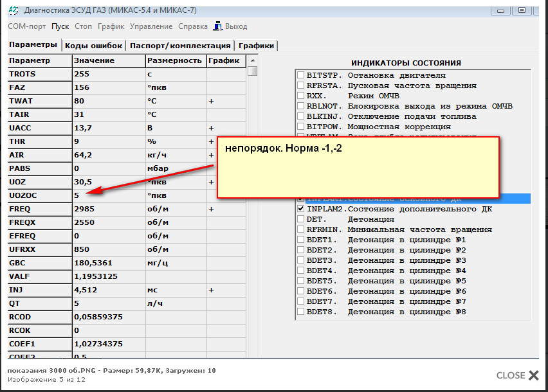Click the RCOD value 0,05859375
The width and height of the screenshot is (548, 392).
[x=98, y=317]
